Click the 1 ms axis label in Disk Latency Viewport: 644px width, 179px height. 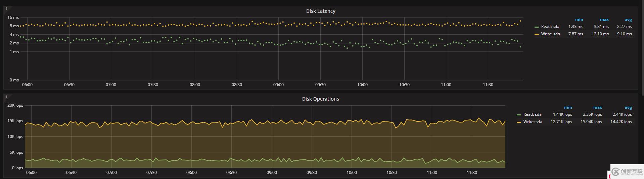(x=14, y=52)
